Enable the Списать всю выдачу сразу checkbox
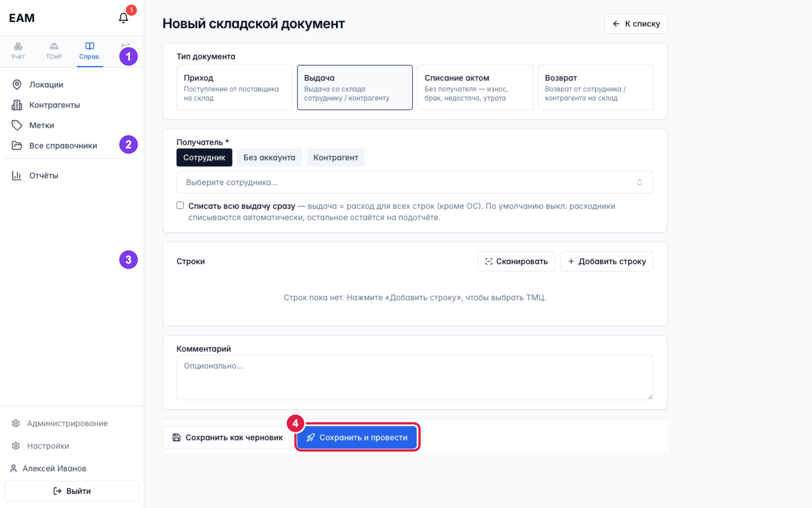 (x=180, y=205)
